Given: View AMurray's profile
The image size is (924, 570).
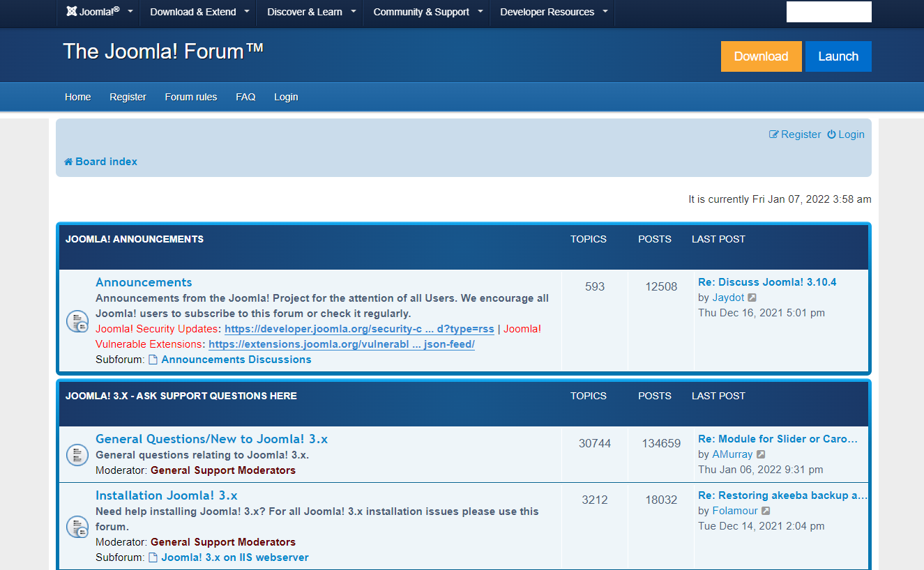Looking at the screenshot, I should point(732,454).
